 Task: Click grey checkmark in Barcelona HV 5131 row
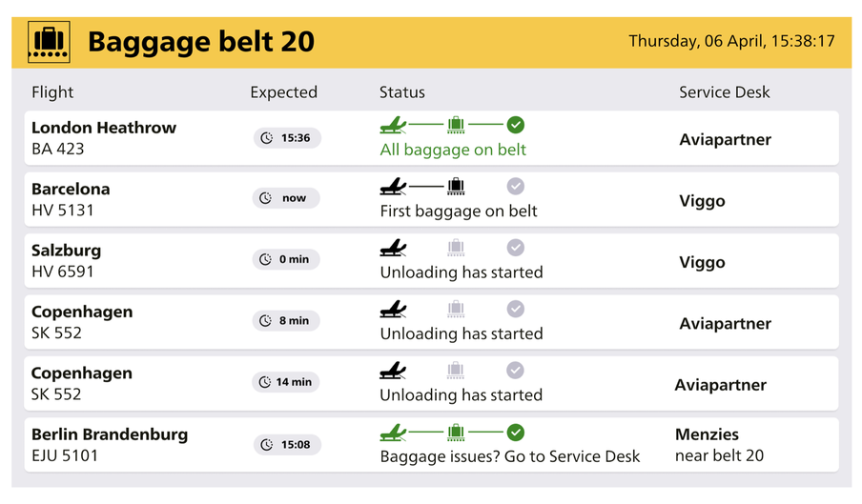point(515,186)
